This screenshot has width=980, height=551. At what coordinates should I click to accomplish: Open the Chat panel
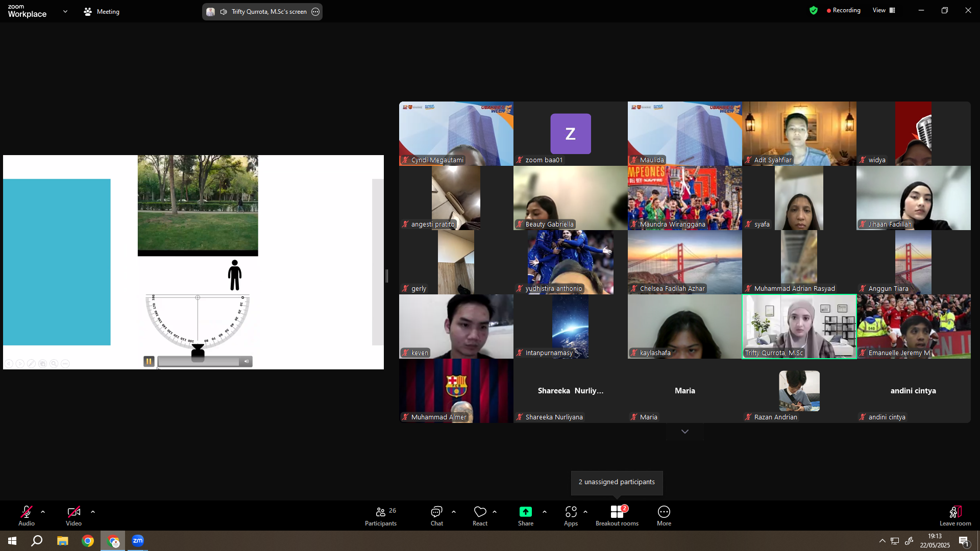[x=437, y=516]
